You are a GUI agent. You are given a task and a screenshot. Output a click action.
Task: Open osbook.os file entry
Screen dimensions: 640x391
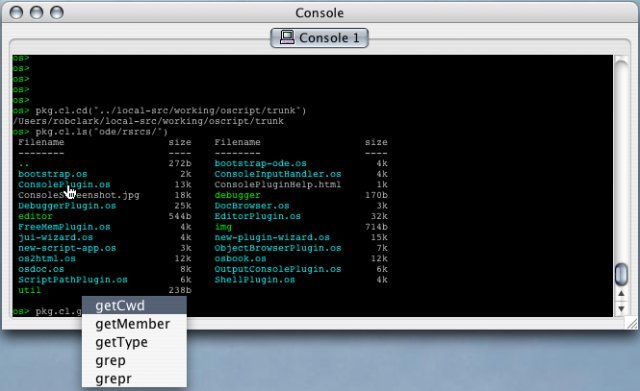pos(240,259)
